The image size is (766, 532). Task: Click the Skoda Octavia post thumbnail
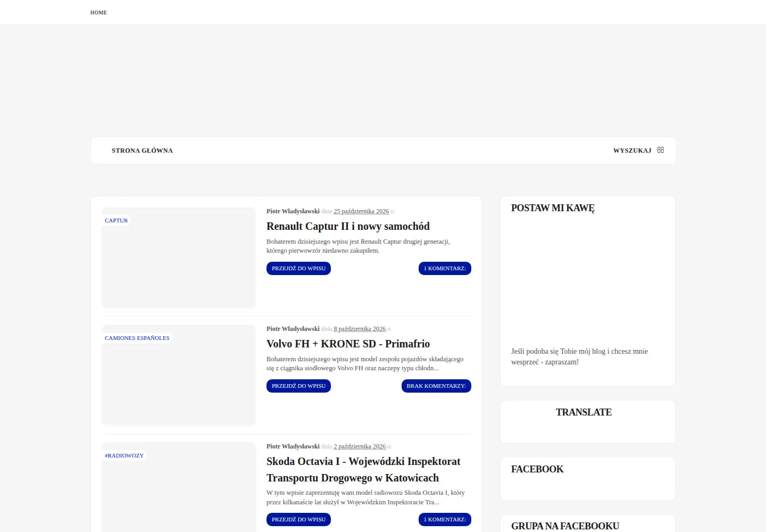(179, 487)
